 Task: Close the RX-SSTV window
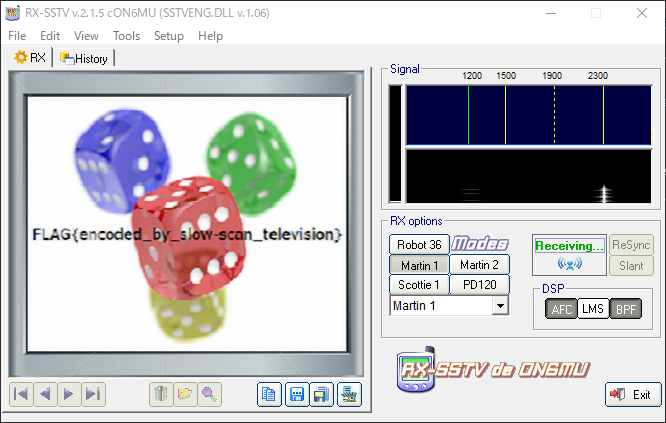pos(642,13)
